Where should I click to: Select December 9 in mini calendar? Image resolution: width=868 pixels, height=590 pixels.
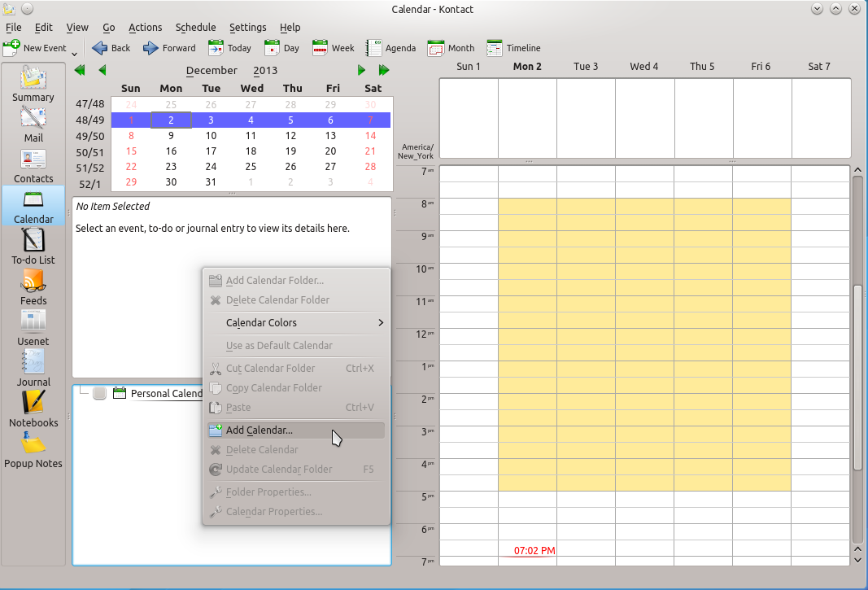pyautogui.click(x=171, y=136)
